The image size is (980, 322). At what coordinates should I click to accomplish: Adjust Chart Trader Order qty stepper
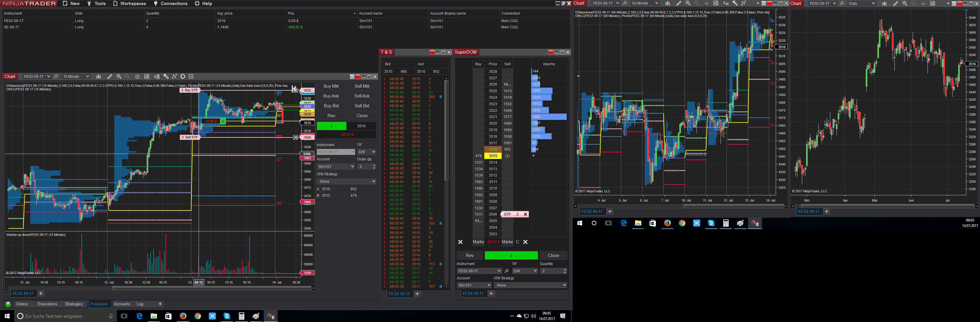[374, 166]
